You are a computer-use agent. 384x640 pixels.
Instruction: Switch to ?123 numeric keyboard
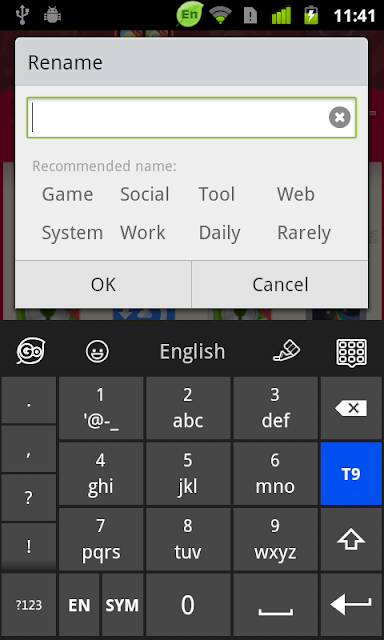[x=29, y=605]
